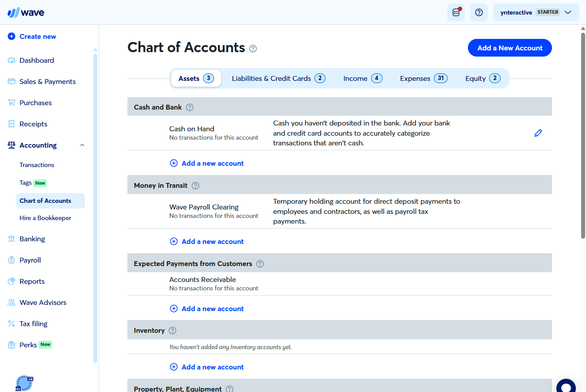This screenshot has height=392, width=586.
Task: Open Tags in Accounting submenu
Action: tap(26, 183)
